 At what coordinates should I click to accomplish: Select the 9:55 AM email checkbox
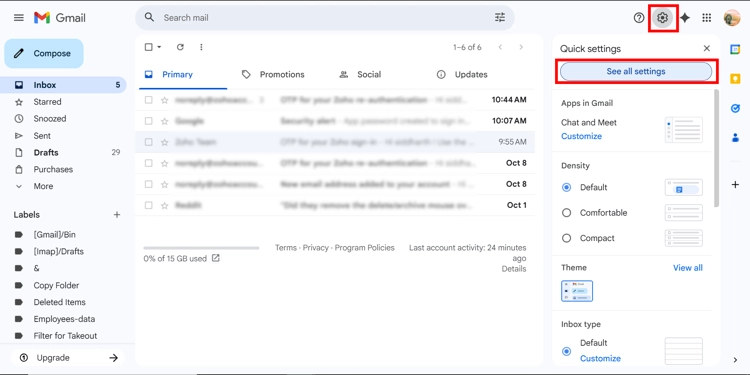click(x=149, y=142)
